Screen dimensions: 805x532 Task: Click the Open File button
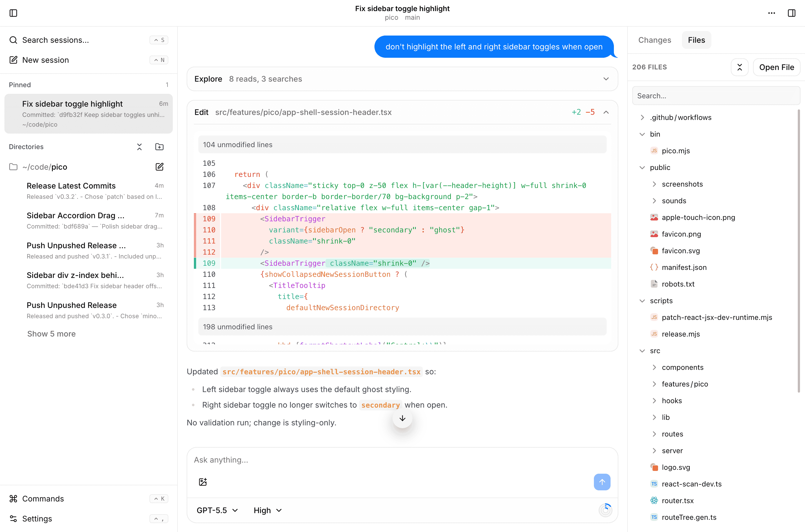coord(776,67)
